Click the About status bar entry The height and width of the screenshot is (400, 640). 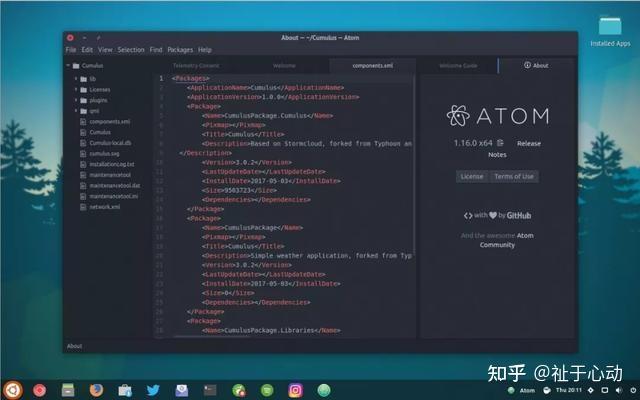coord(74,346)
